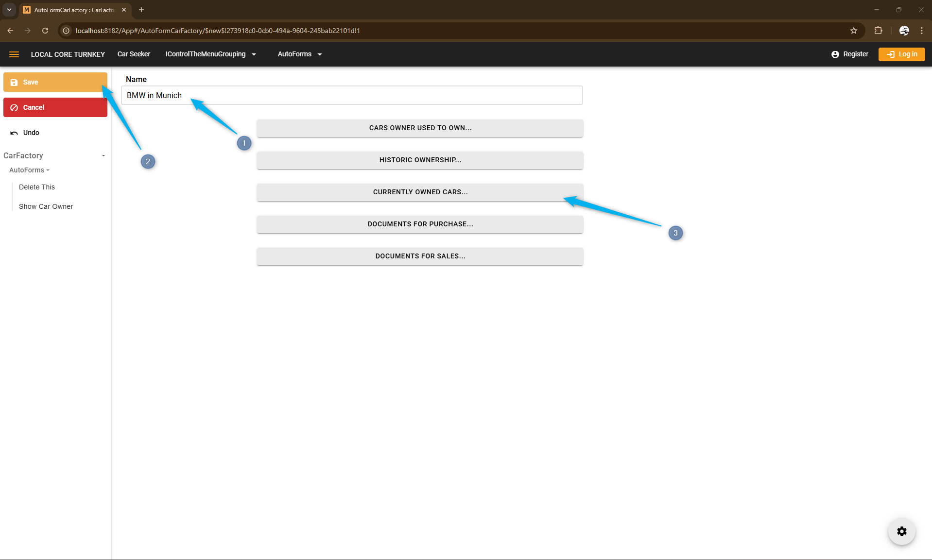View site information icon in address bar

coord(67,31)
